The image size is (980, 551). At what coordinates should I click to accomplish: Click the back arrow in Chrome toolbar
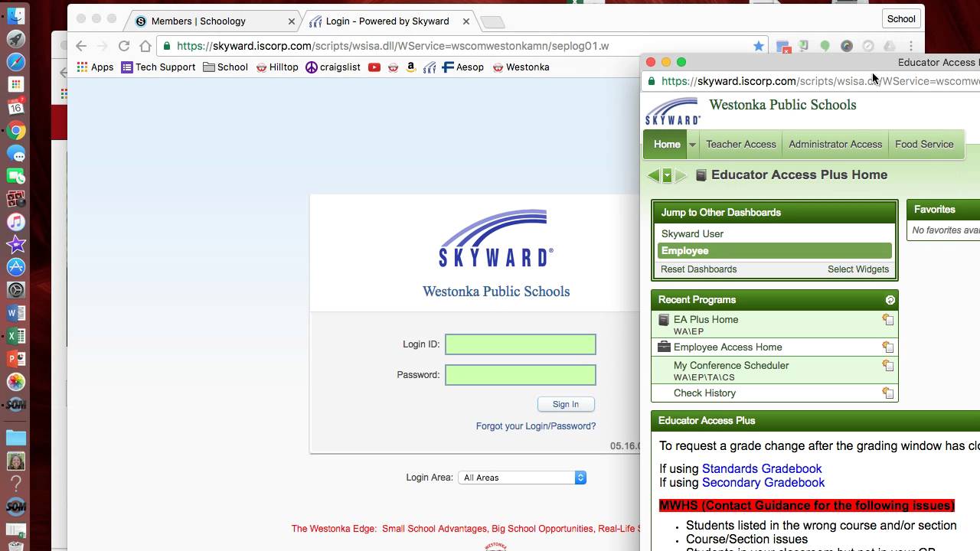pos(81,46)
